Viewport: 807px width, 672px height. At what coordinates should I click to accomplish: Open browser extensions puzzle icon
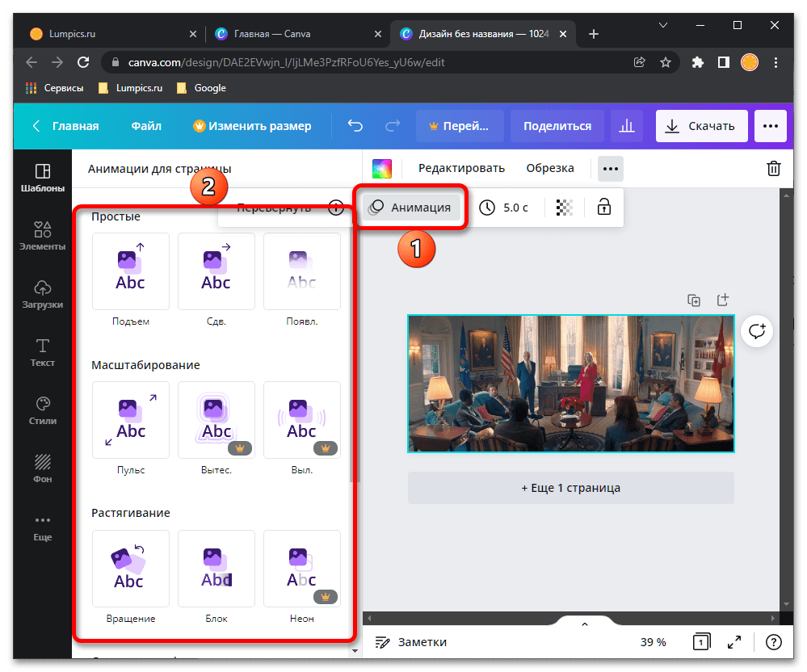[697, 62]
